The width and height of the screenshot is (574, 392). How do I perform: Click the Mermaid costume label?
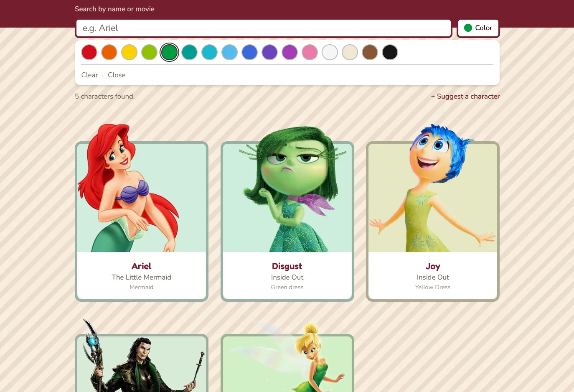(x=142, y=288)
